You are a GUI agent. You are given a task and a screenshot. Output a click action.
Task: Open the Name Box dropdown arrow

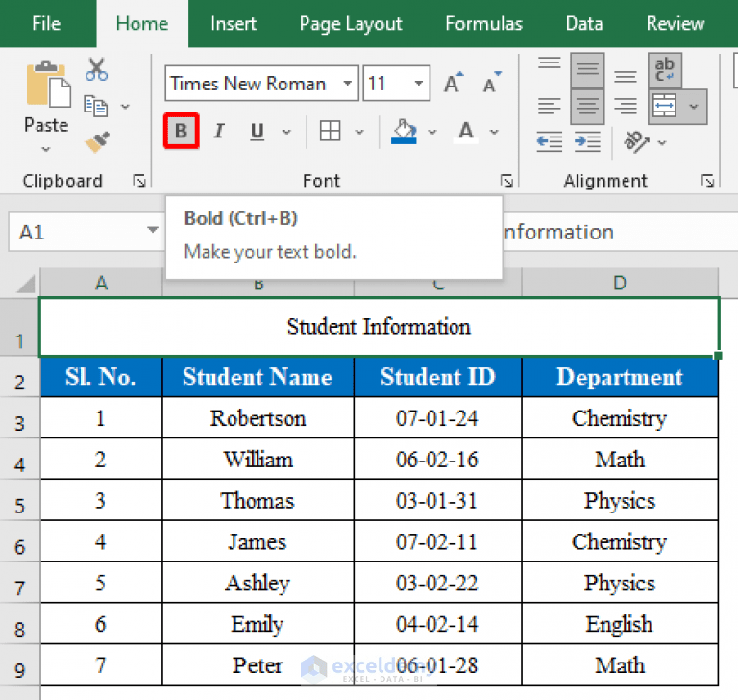[152, 230]
